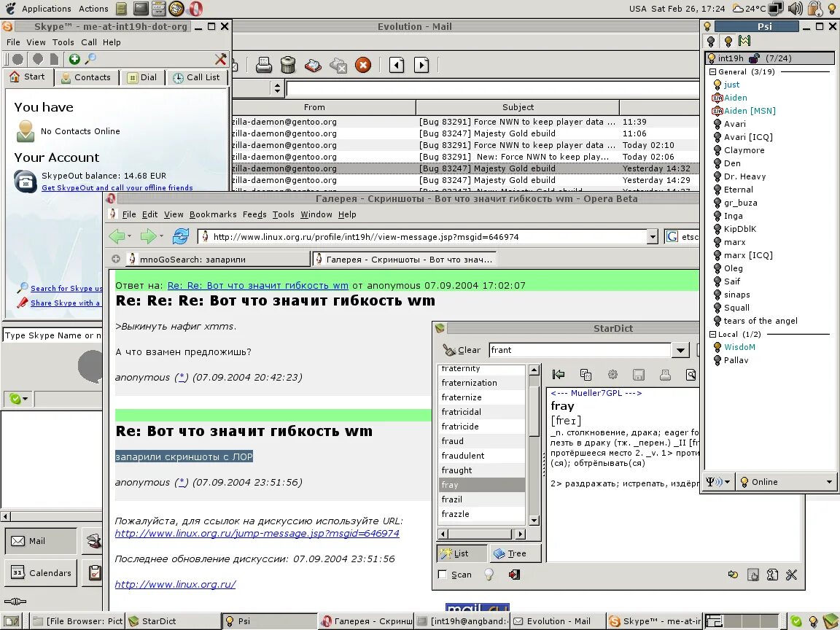Open the file cabinet launcher in top panel

[x=122, y=9]
